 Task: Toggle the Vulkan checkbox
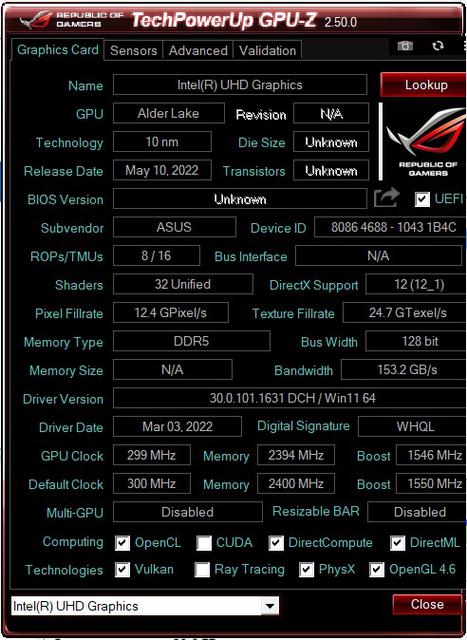[122, 570]
